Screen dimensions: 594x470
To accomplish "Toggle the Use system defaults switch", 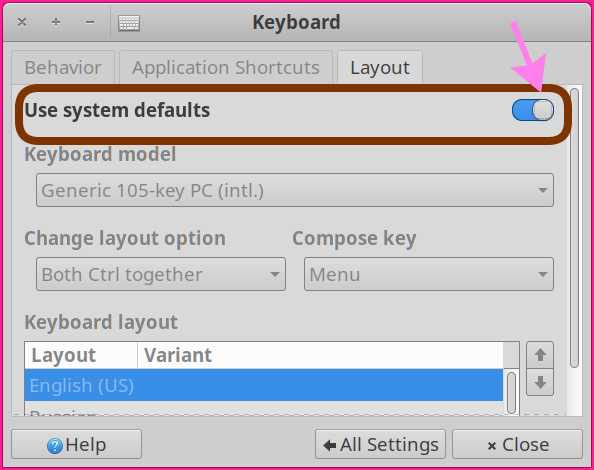I will 533,110.
